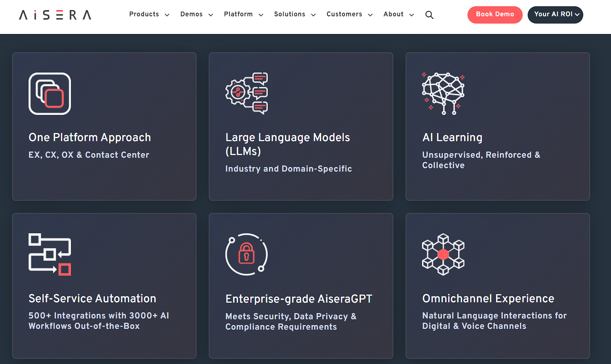Open the Demos menu
This screenshot has width=611, height=364.
click(x=196, y=14)
